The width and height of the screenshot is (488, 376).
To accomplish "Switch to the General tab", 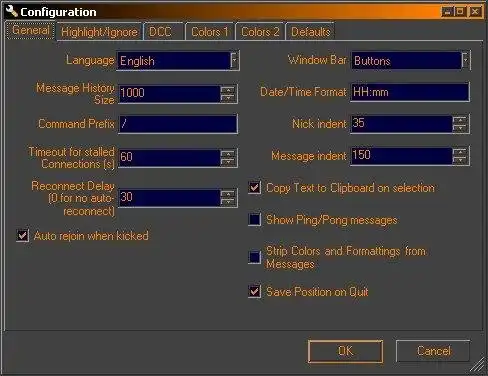I will coord(31,30).
